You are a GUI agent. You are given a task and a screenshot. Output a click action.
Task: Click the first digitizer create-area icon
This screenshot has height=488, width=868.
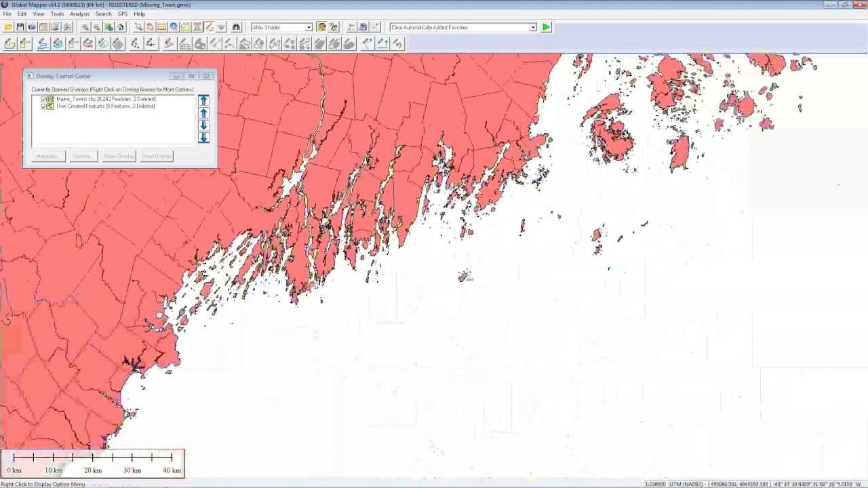[9, 43]
